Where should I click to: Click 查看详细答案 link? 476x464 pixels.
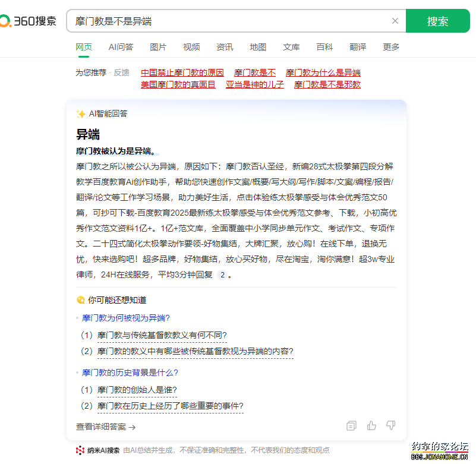[106, 427]
